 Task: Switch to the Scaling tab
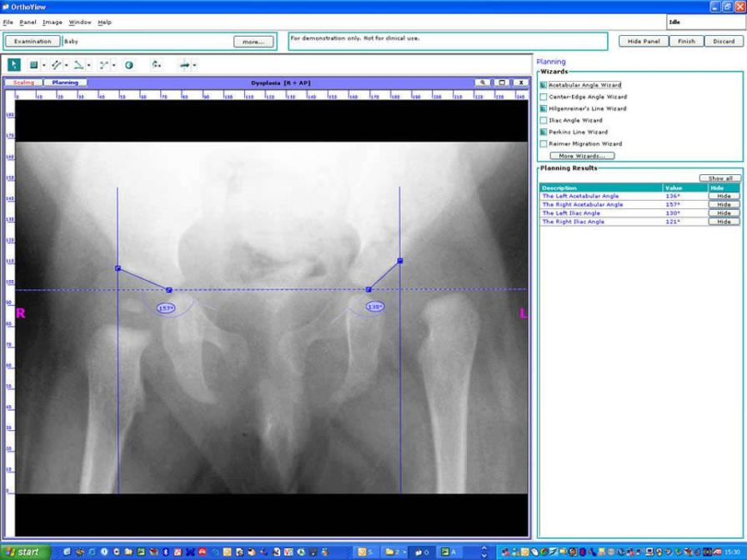(23, 82)
